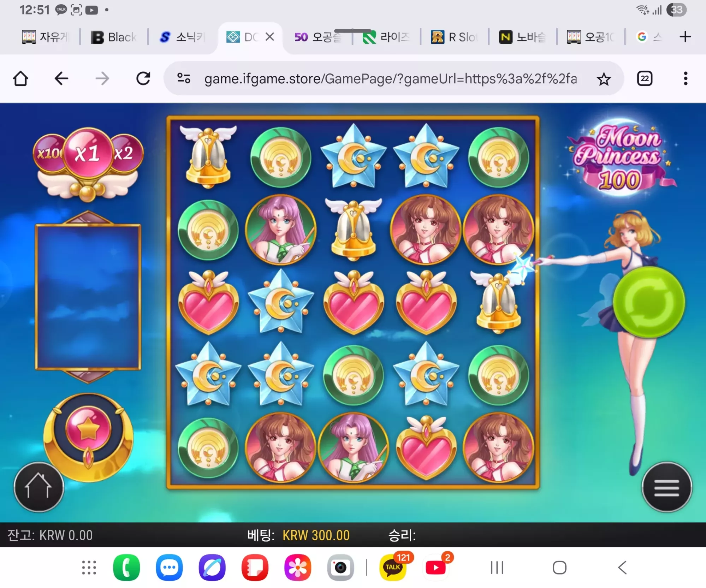Viewport: 706px width, 588px height.
Task: Tap the bet amount KRW 300.00
Action: coord(316,535)
